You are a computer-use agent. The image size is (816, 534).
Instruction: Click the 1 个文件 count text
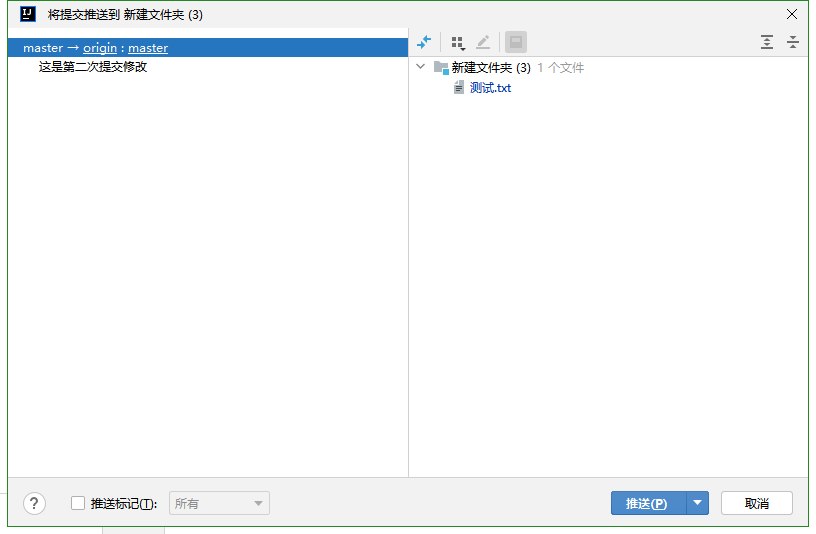click(560, 68)
